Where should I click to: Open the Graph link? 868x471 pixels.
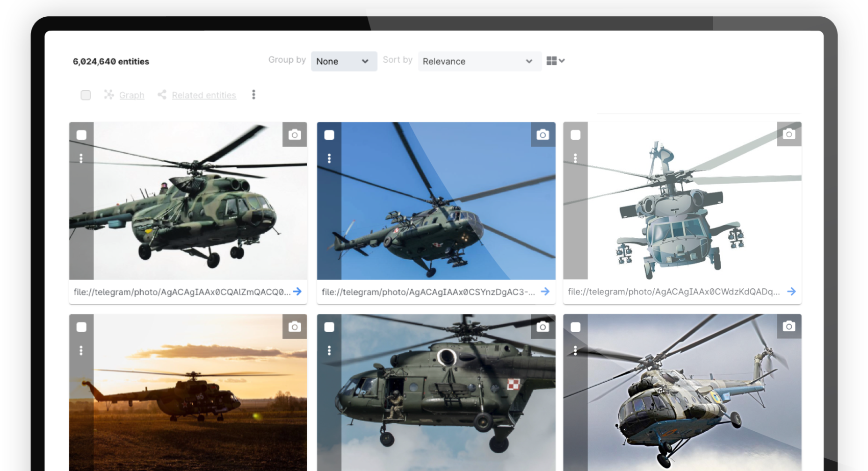tap(131, 95)
